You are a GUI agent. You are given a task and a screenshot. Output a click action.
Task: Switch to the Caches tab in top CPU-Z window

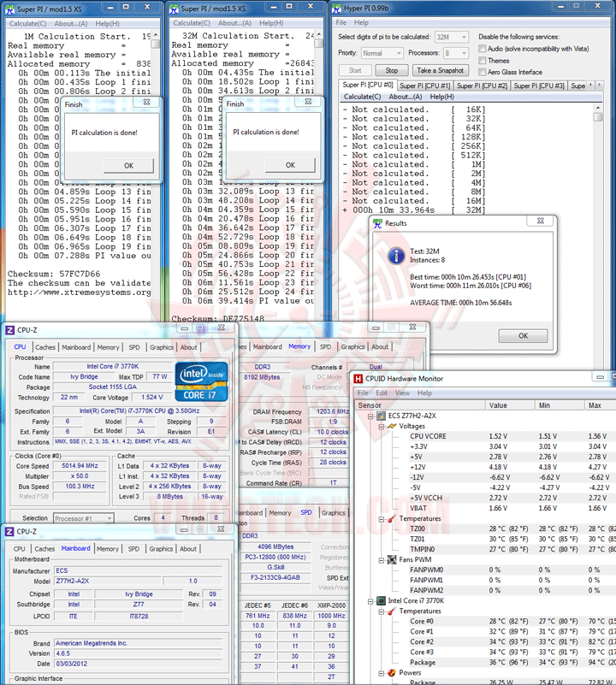[x=45, y=347]
